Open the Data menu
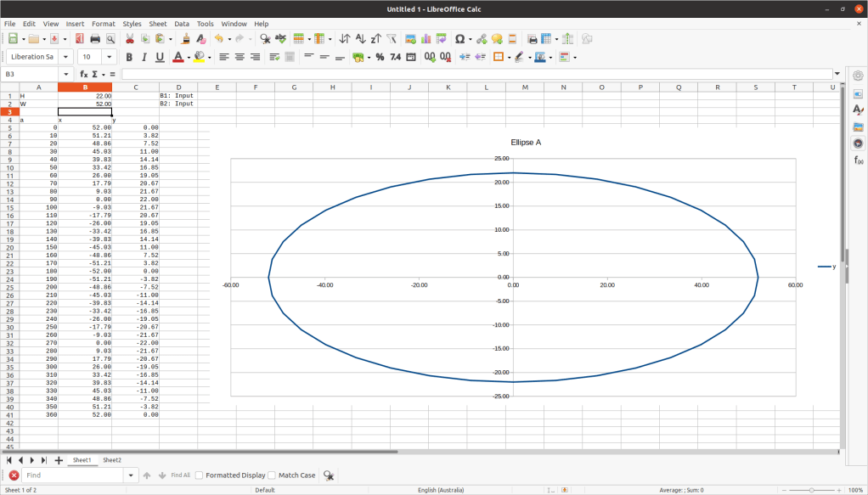The image size is (868, 495). [182, 24]
